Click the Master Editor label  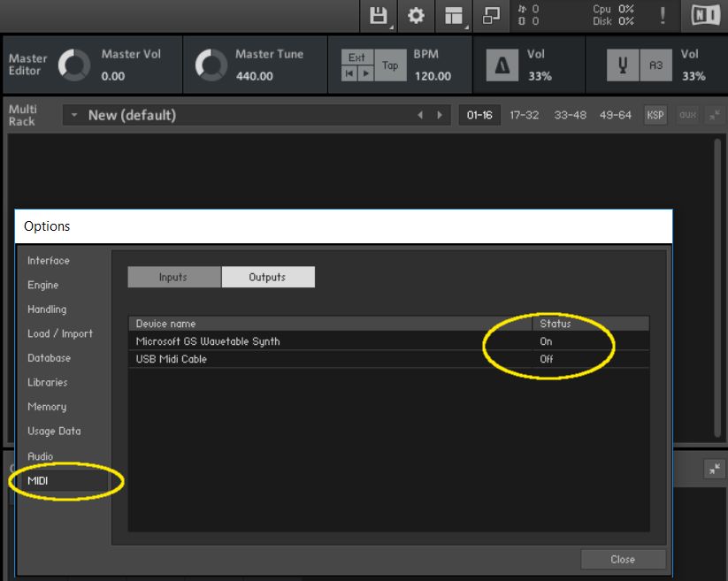point(27,65)
